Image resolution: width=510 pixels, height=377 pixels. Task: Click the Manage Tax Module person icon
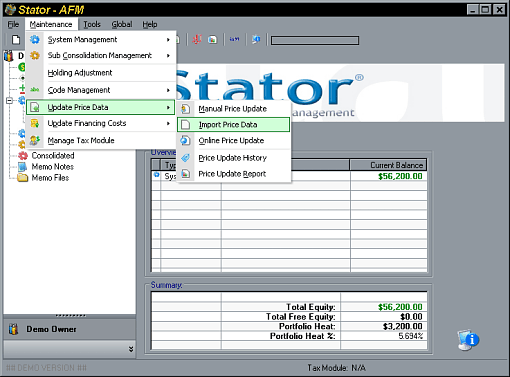35,140
